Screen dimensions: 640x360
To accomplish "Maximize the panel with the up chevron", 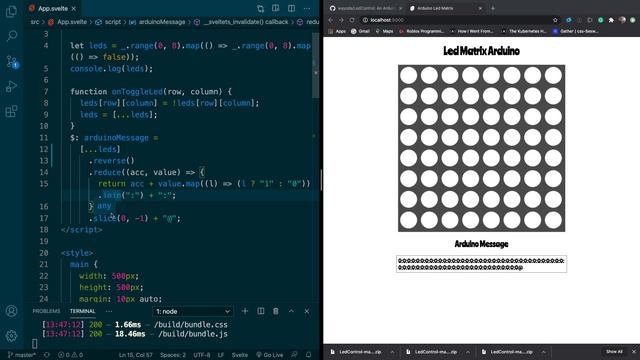I will 291,311.
